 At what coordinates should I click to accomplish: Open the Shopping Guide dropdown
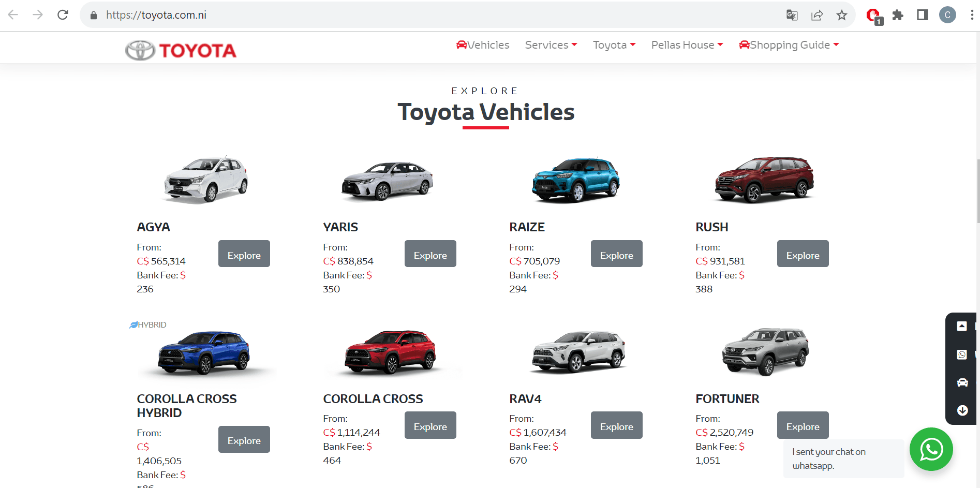point(789,45)
